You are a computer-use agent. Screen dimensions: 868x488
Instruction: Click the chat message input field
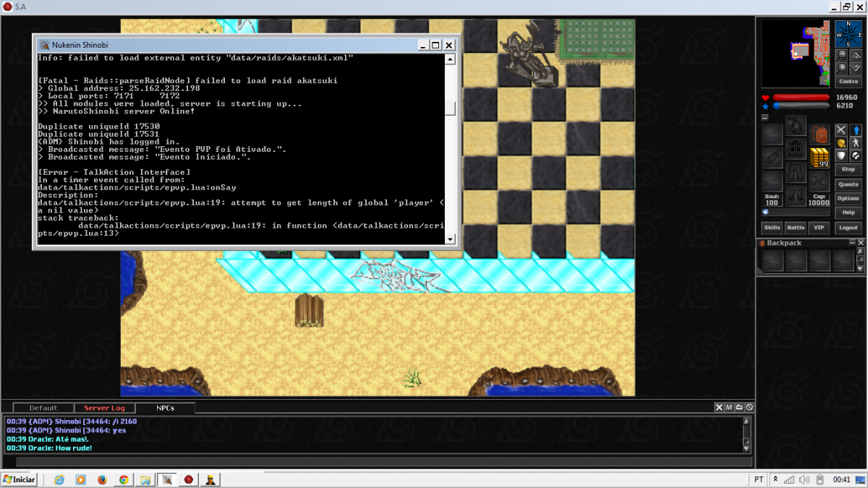(x=376, y=462)
